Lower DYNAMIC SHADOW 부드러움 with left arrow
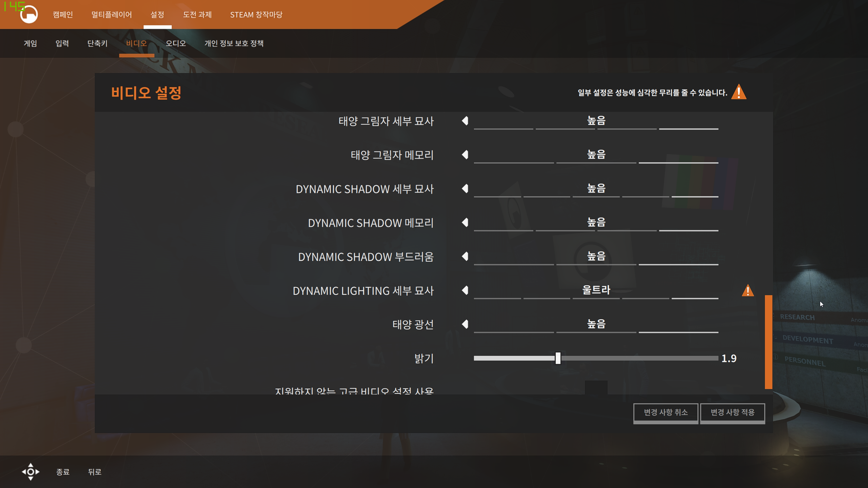 coord(465,257)
